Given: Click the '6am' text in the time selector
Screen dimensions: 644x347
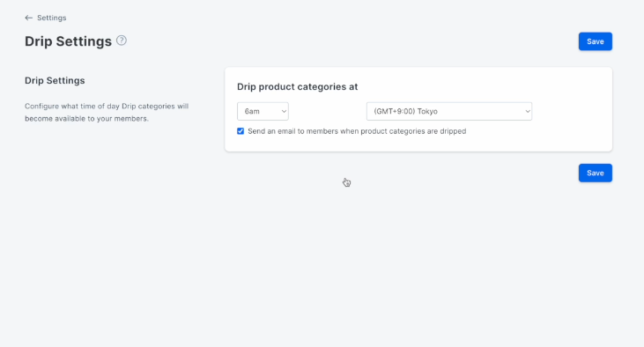Looking at the screenshot, I should click(252, 111).
